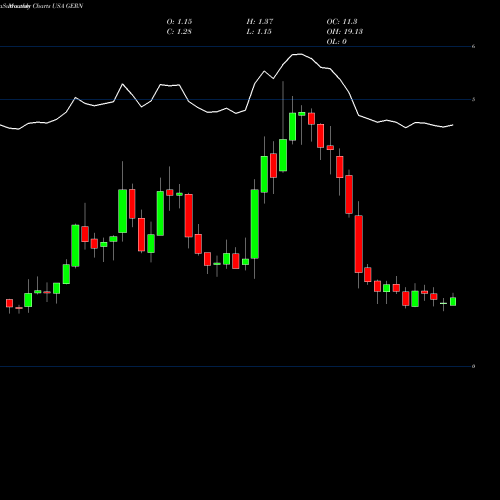Click the '5' price axis label

tap(473, 99)
